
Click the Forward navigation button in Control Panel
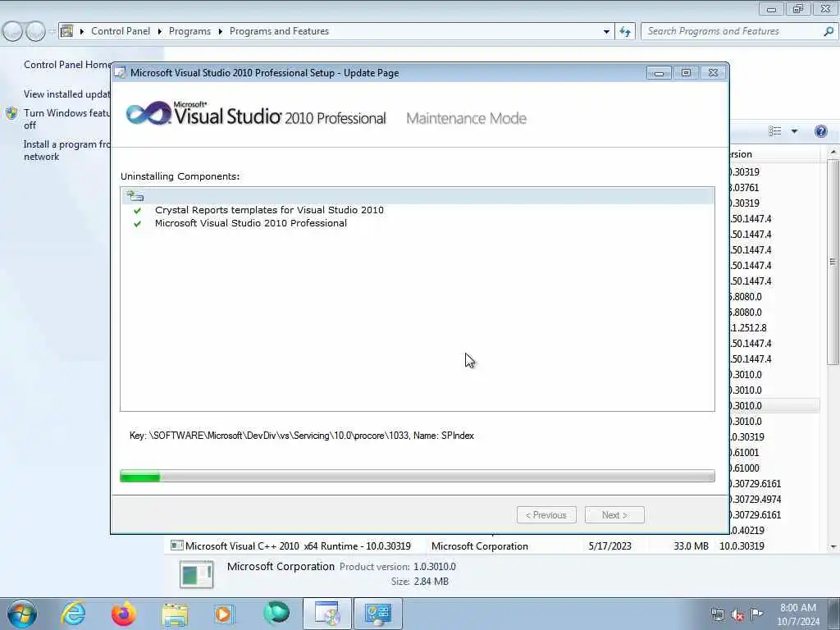tap(35, 32)
